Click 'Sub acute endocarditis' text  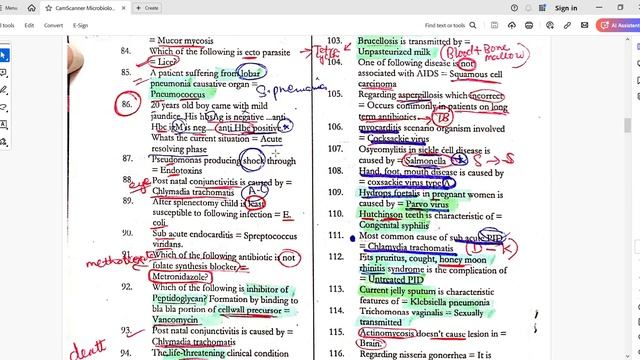(192, 234)
